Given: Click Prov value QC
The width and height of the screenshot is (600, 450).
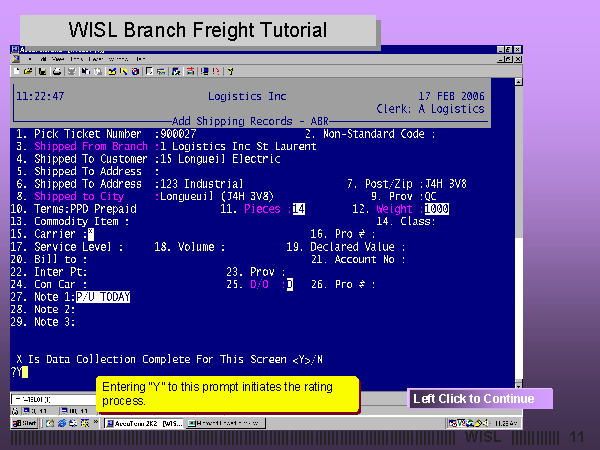Looking at the screenshot, I should tap(430, 196).
